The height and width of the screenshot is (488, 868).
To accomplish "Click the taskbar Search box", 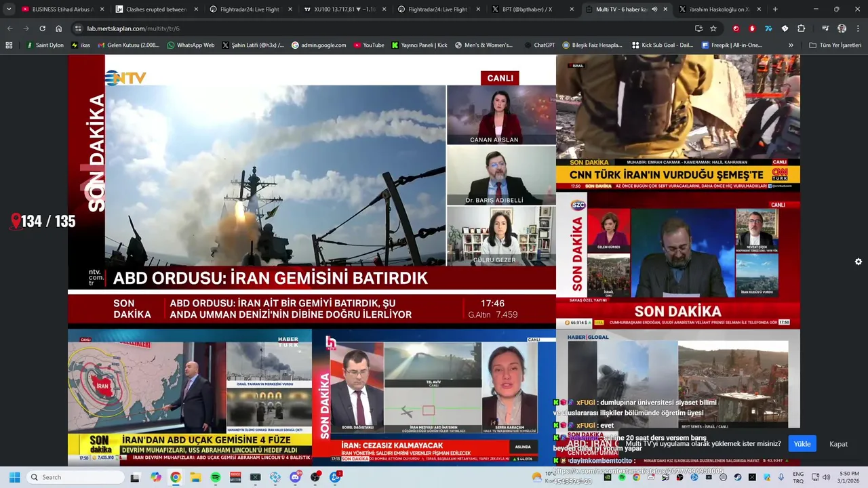I will tap(75, 477).
